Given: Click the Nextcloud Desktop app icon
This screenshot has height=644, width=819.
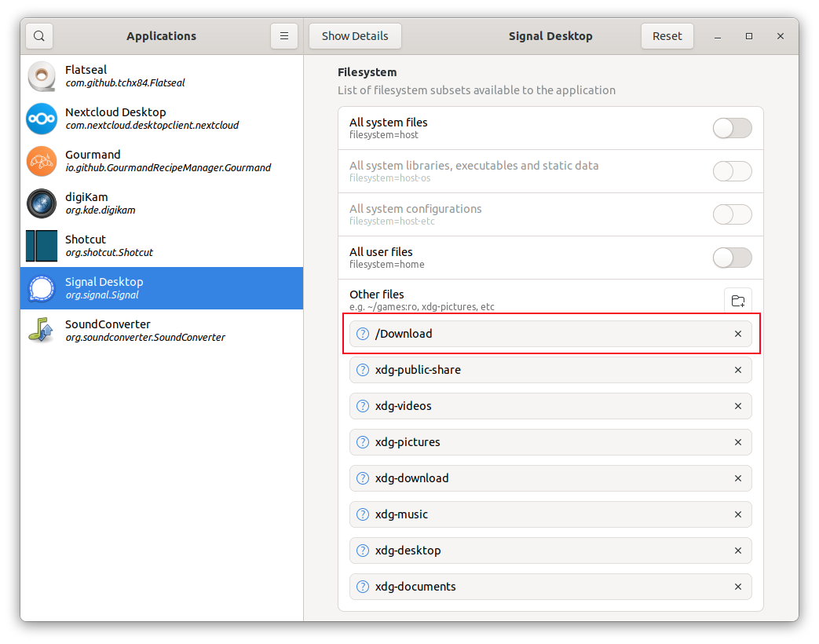Looking at the screenshot, I should click(x=42, y=119).
